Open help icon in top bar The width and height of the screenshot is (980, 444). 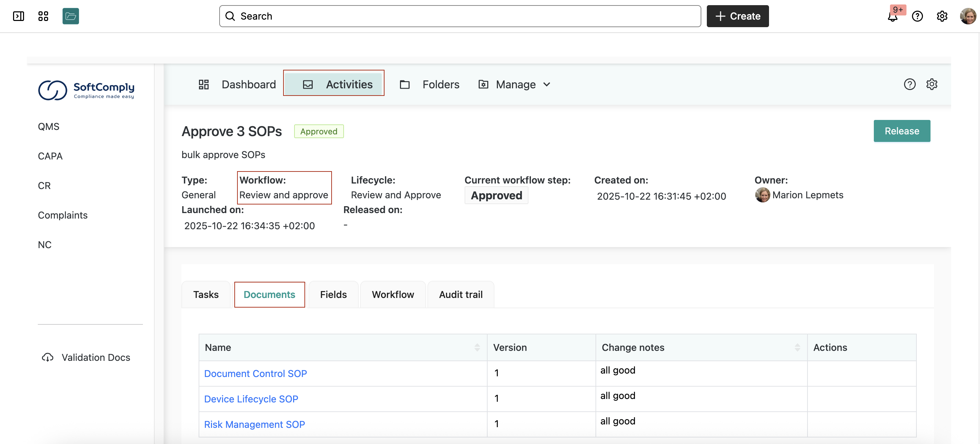click(917, 16)
